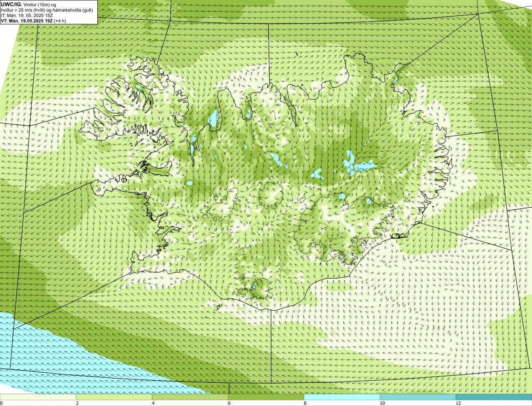Click the 'VT: Mán. 19.05.2025 19Z (+4 h)' line
The height and width of the screenshot is (406, 532).
(34, 21)
